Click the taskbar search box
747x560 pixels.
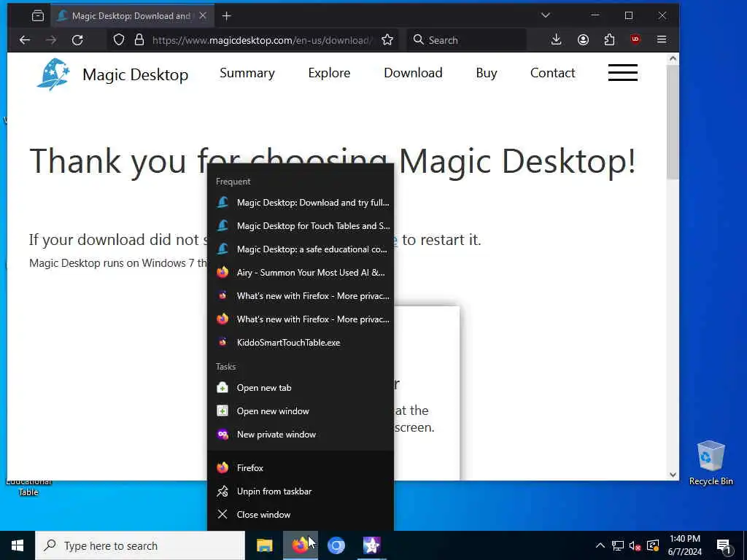tap(140, 545)
